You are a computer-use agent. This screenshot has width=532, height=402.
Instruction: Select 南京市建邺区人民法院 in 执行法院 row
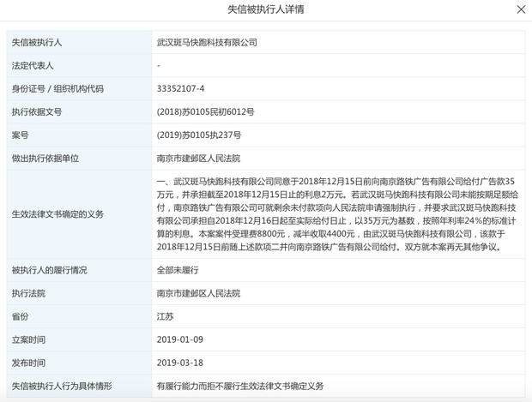point(198,293)
